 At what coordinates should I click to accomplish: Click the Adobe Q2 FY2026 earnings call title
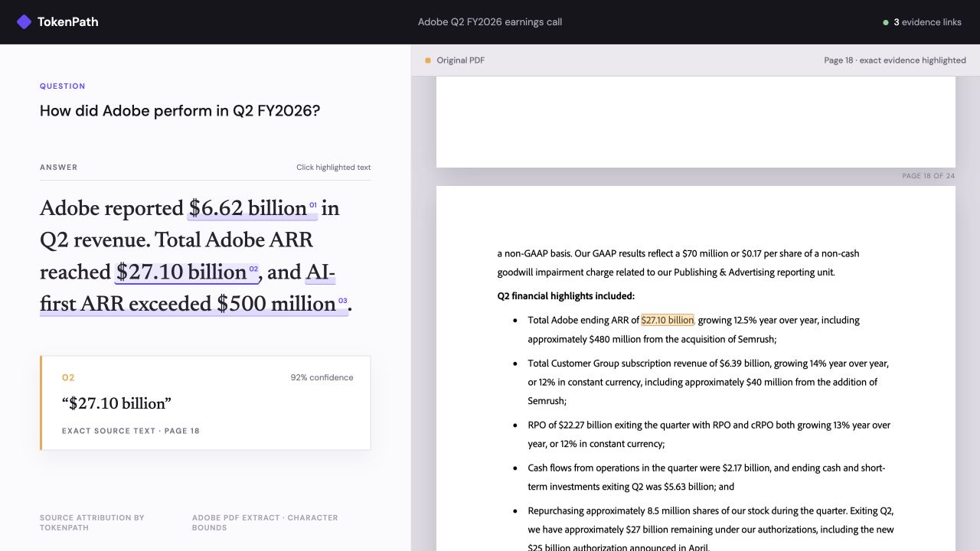pos(490,22)
